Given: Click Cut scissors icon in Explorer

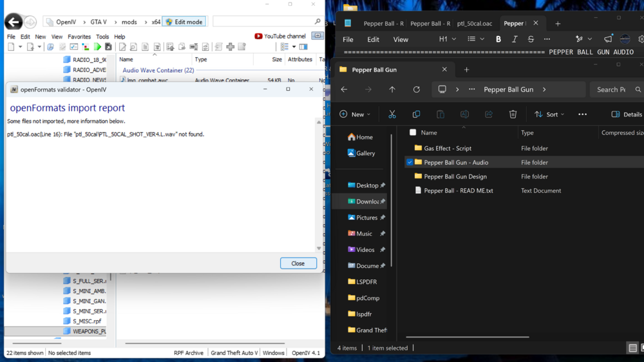Looking at the screenshot, I should [x=392, y=114].
